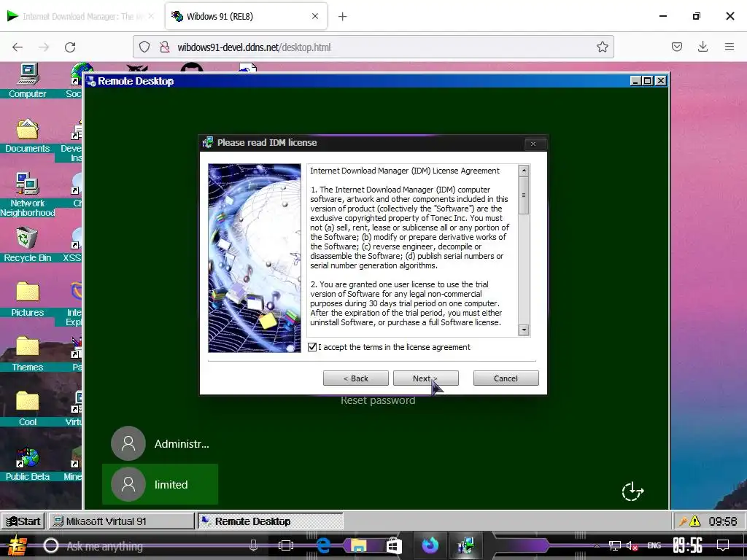Screen dimensions: 747x560
Task: Bookmark this page with star icon
Action: point(602,47)
